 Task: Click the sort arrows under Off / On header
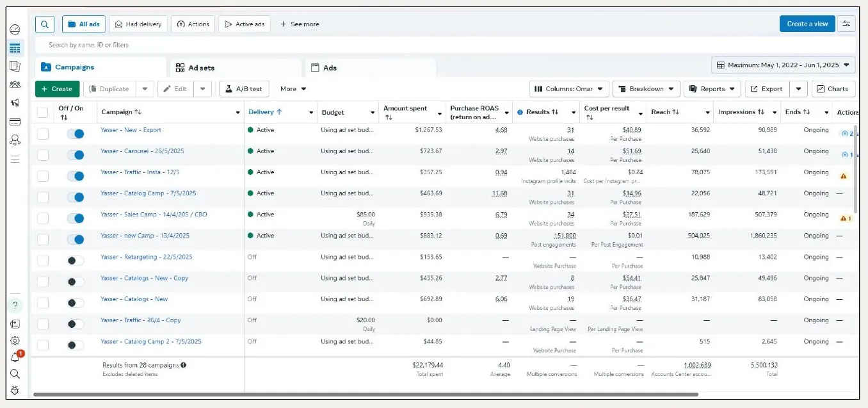coord(63,118)
